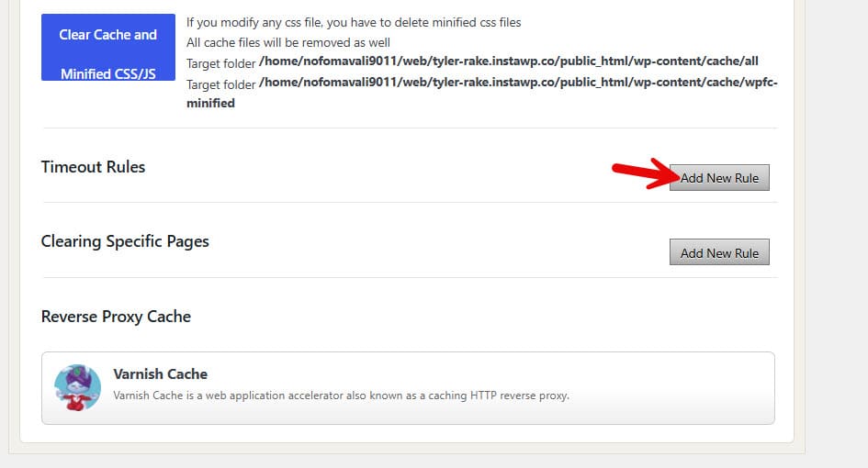This screenshot has width=868, height=468.
Task: Click the cache/all target folder path
Action: (x=508, y=61)
